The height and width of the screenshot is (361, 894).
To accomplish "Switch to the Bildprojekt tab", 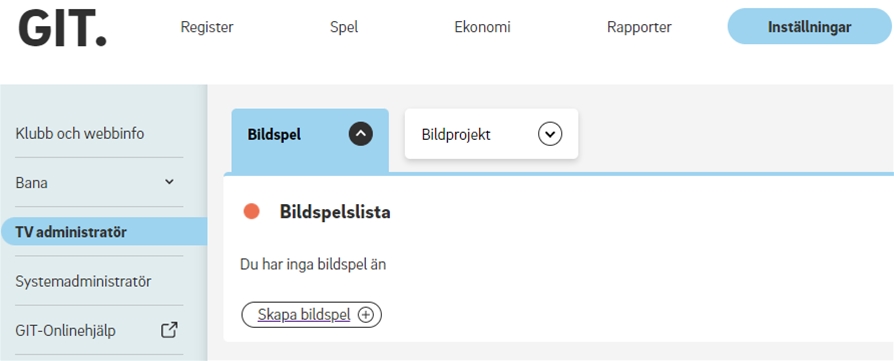I will point(491,134).
